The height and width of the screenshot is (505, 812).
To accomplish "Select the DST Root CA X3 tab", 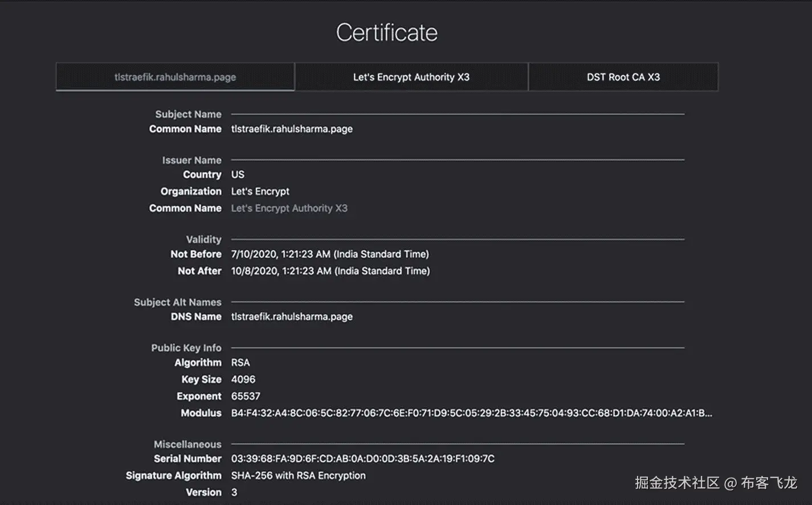I will pos(623,77).
